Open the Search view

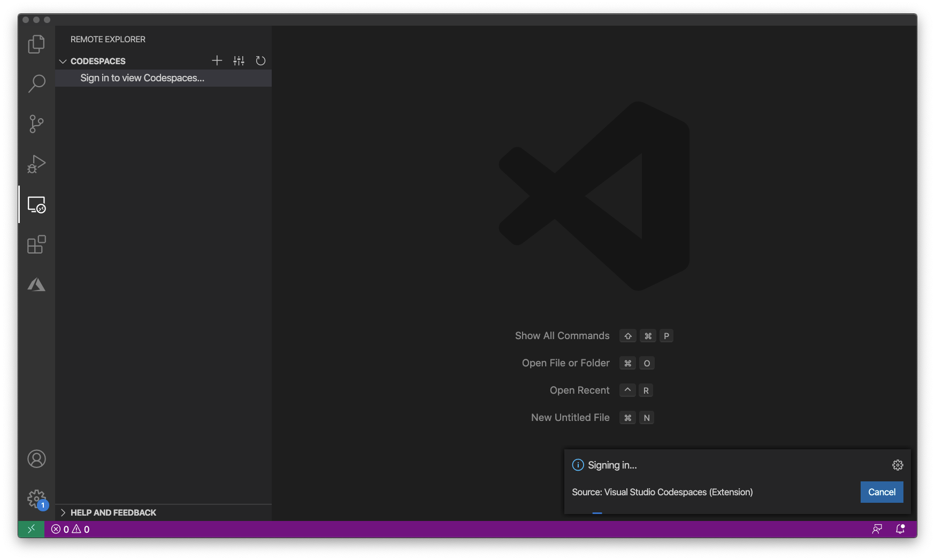[x=36, y=83]
